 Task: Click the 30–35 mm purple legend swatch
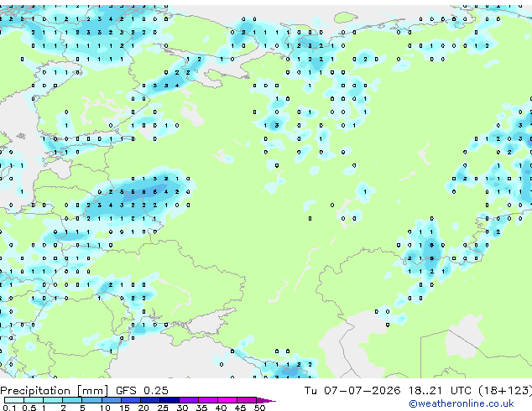click(188, 400)
